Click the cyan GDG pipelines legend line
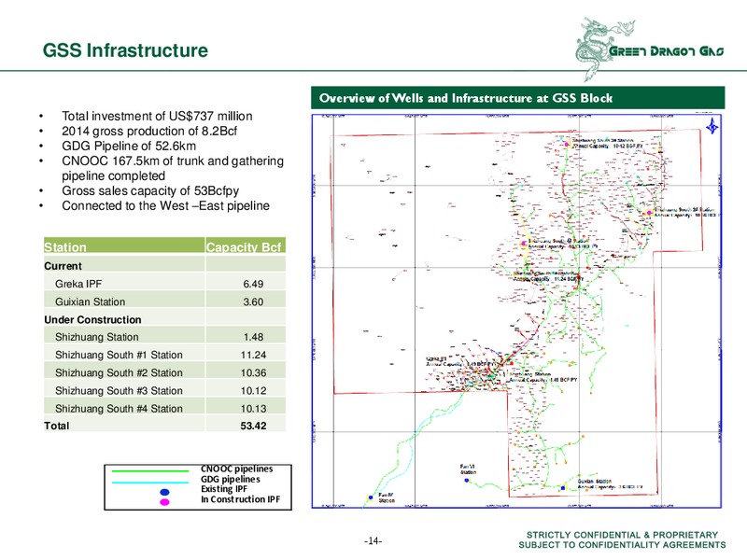This screenshot has height=560, width=747. pos(150,482)
